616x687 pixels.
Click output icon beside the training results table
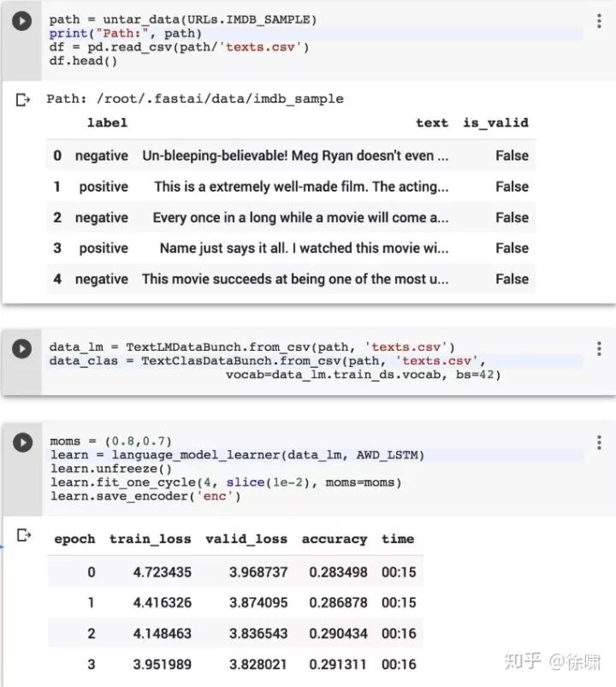pyautogui.click(x=23, y=536)
